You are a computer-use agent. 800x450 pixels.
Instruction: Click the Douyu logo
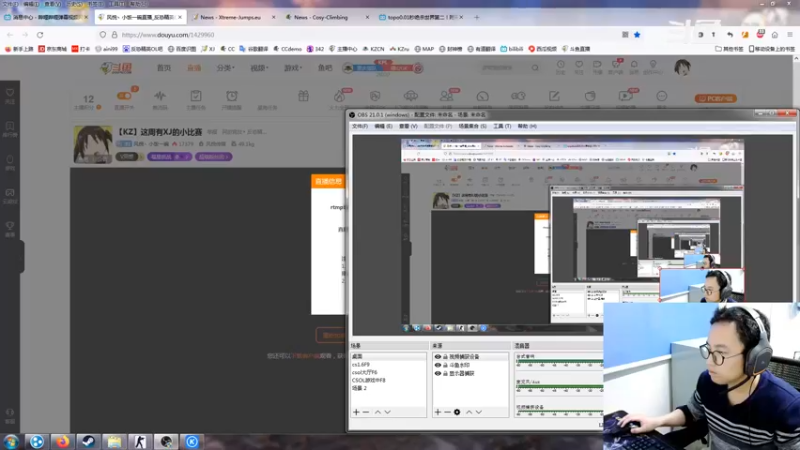(116, 68)
